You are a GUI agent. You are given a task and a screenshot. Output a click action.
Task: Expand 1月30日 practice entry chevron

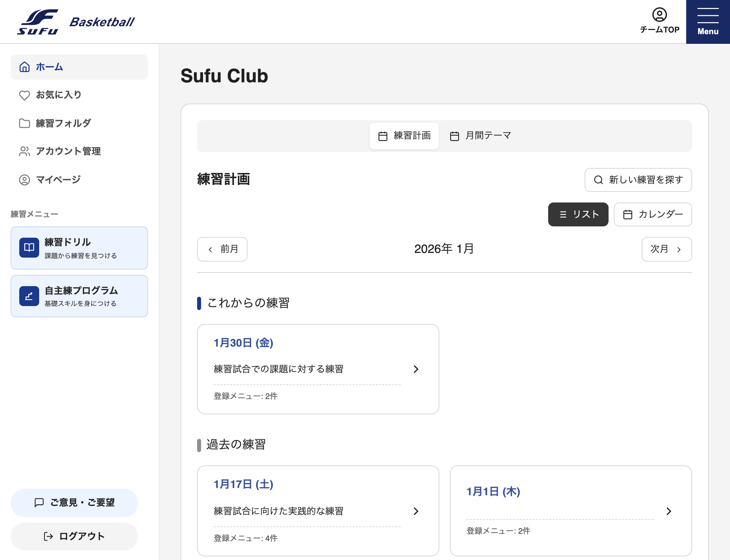415,369
